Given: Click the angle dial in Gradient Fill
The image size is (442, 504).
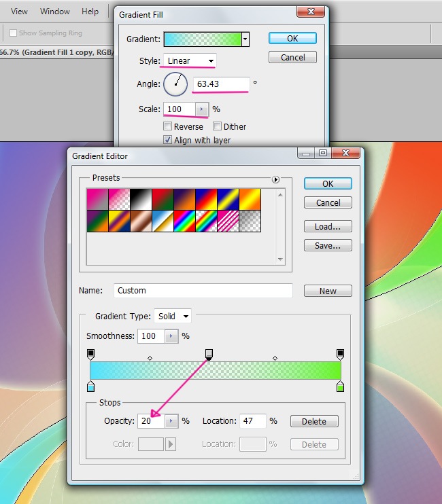Looking at the screenshot, I should point(176,85).
